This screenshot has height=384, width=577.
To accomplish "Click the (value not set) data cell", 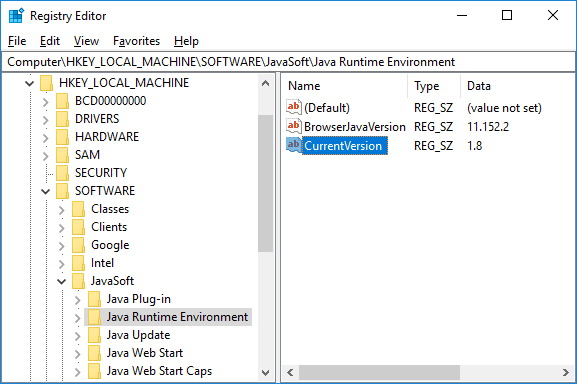I will pos(504,108).
